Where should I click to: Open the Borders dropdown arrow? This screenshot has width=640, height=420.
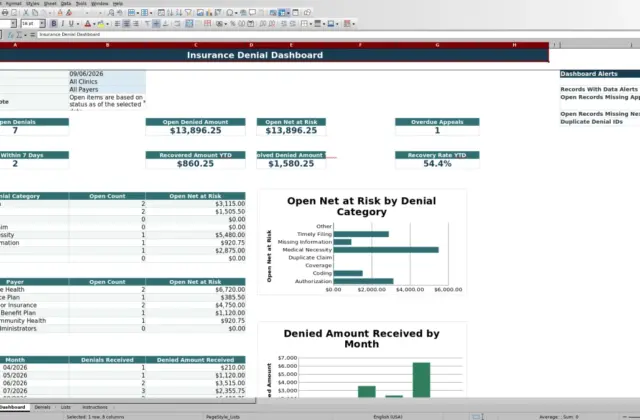point(311,24)
